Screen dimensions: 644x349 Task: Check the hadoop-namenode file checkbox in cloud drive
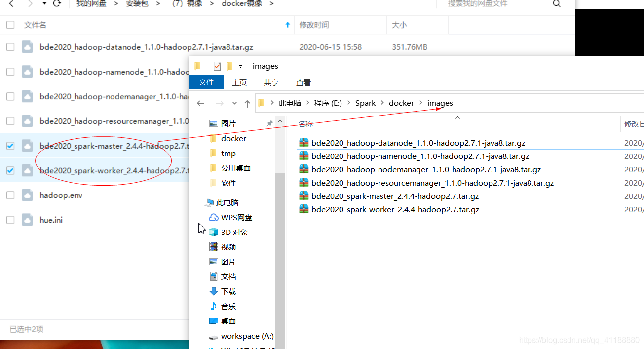tap(10, 72)
